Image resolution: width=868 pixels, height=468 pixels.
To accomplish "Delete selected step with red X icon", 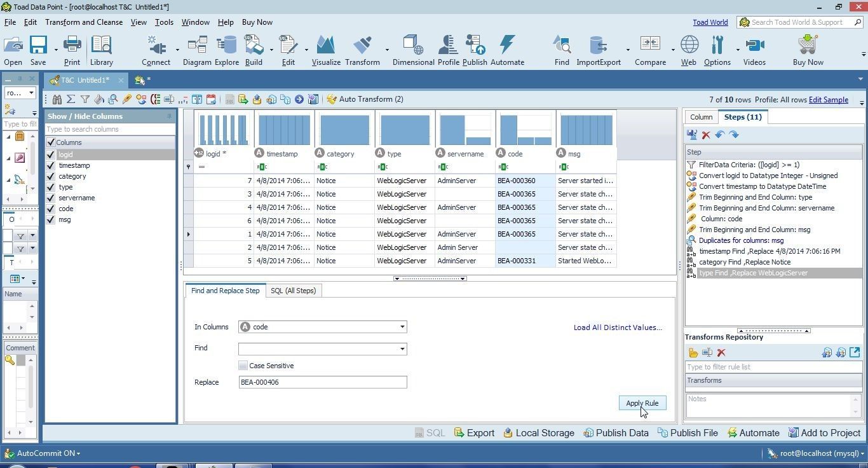I will pyautogui.click(x=706, y=135).
